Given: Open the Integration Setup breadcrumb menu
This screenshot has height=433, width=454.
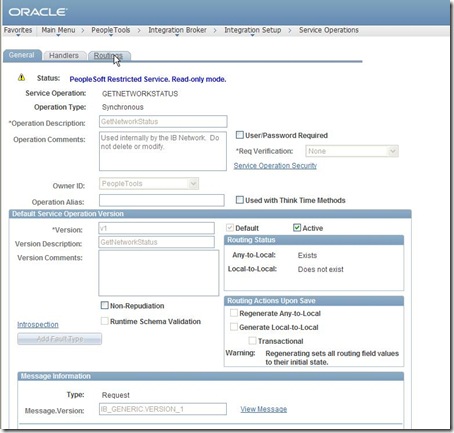Looking at the screenshot, I should (x=253, y=30).
